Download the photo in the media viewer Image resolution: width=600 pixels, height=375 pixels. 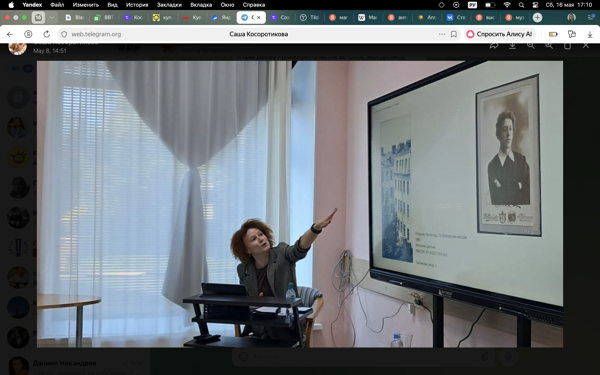512,46
